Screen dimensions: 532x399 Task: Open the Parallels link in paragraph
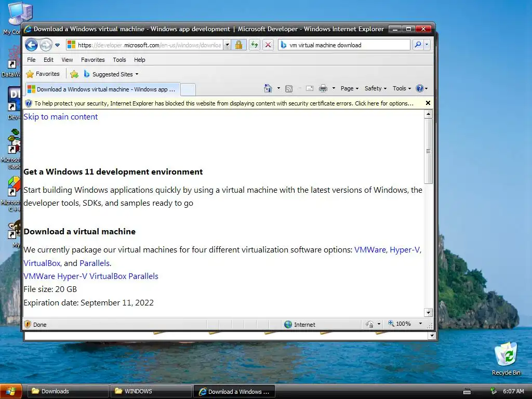(95, 263)
